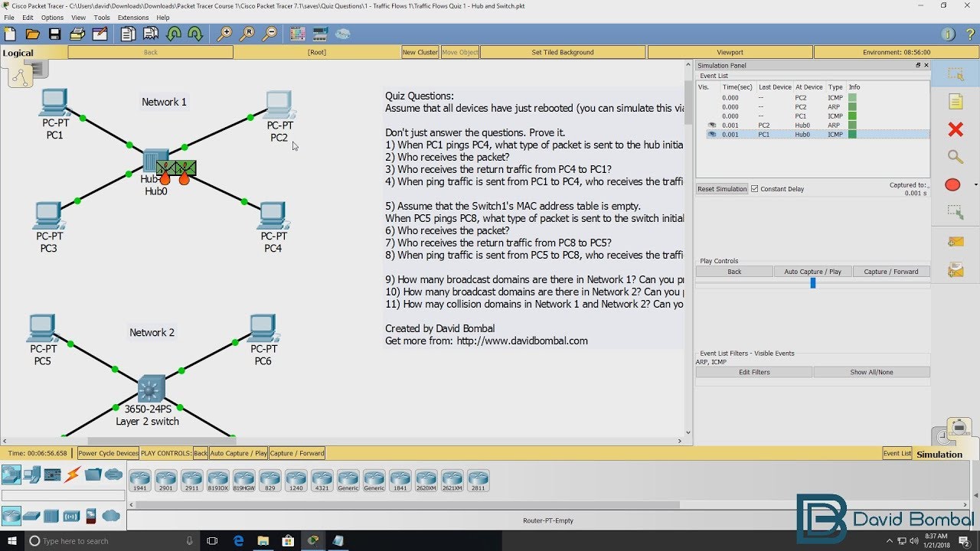Toggle eye icon for PC1 Hub0 ICMP event
This screenshot has width=980, height=551.
[x=712, y=135]
